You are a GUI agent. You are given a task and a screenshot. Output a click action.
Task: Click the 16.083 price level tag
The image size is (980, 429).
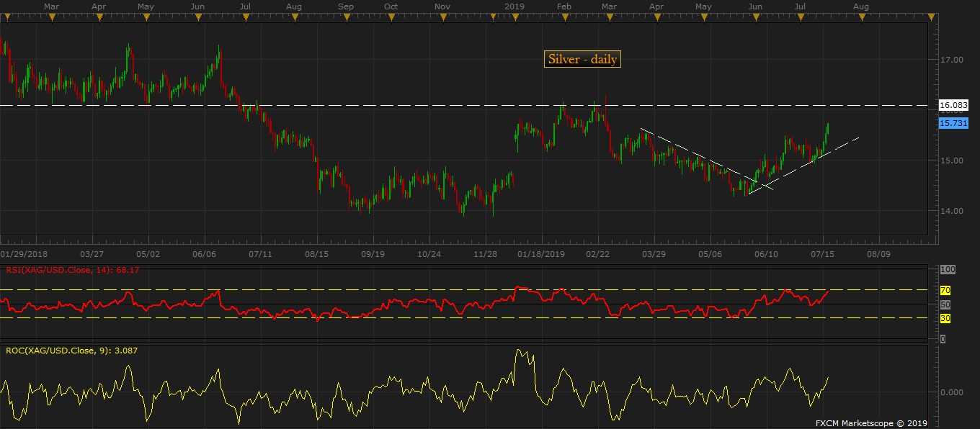click(953, 105)
